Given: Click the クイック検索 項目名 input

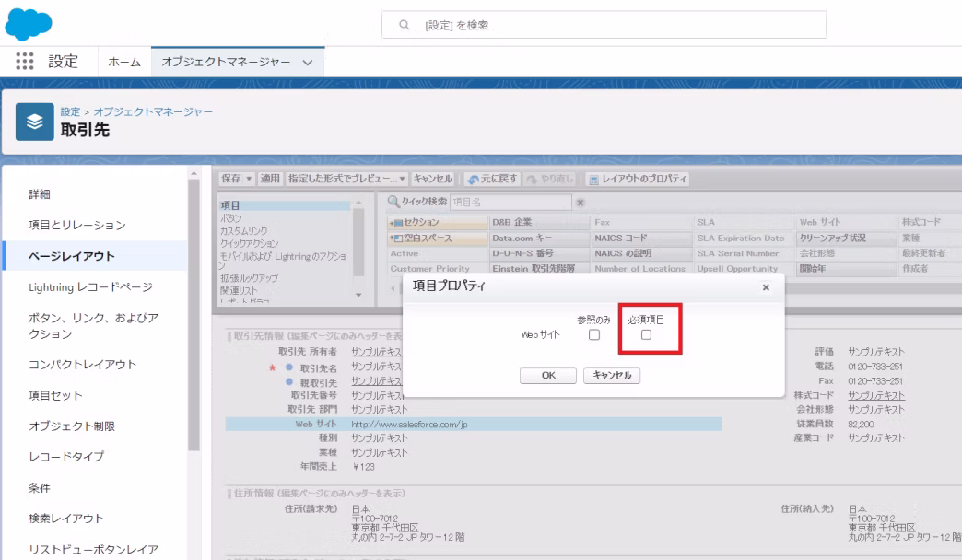Looking at the screenshot, I should tap(510, 202).
